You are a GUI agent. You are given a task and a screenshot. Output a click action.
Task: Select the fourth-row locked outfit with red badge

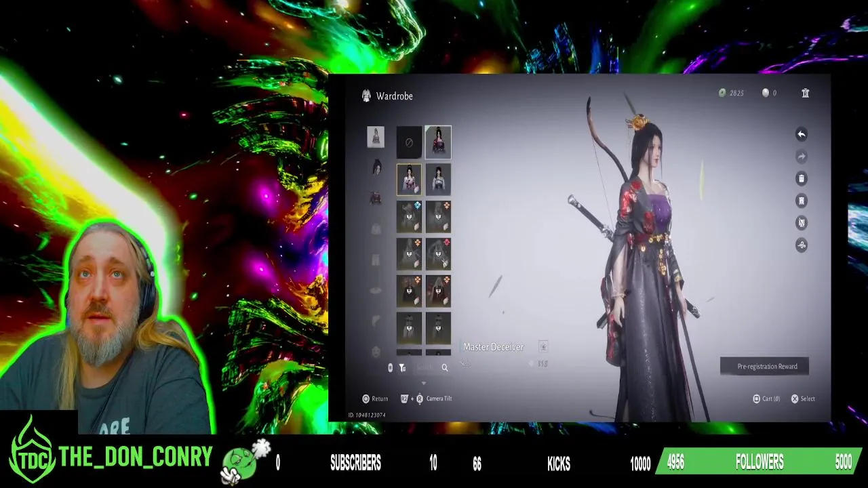point(438,254)
